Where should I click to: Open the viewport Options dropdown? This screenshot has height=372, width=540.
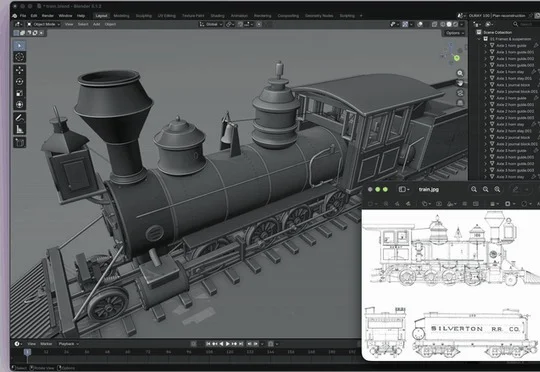point(454,33)
